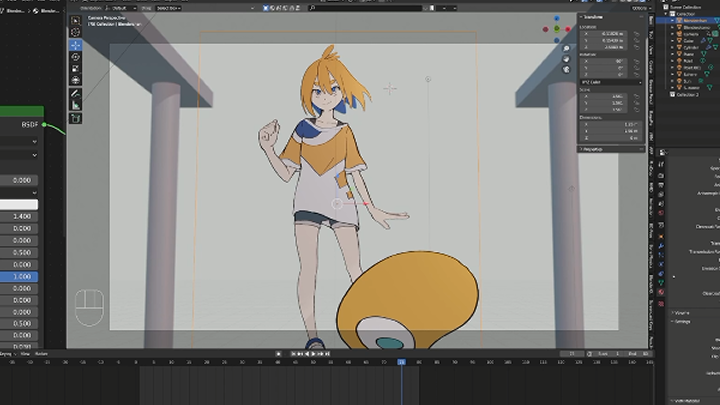Click the highlighted 1.000 value slider
The image size is (720, 405).
coord(19,276)
